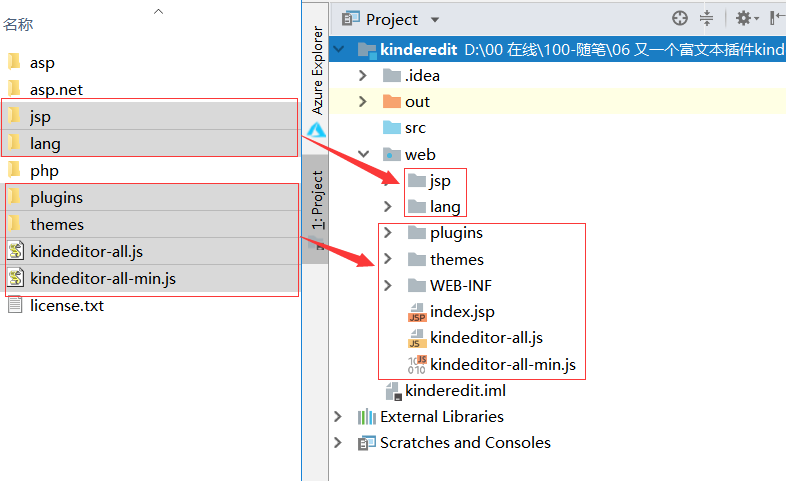786x481 pixels.
Task: Collapse the kinderedit root node arrow
Action: 339,49
